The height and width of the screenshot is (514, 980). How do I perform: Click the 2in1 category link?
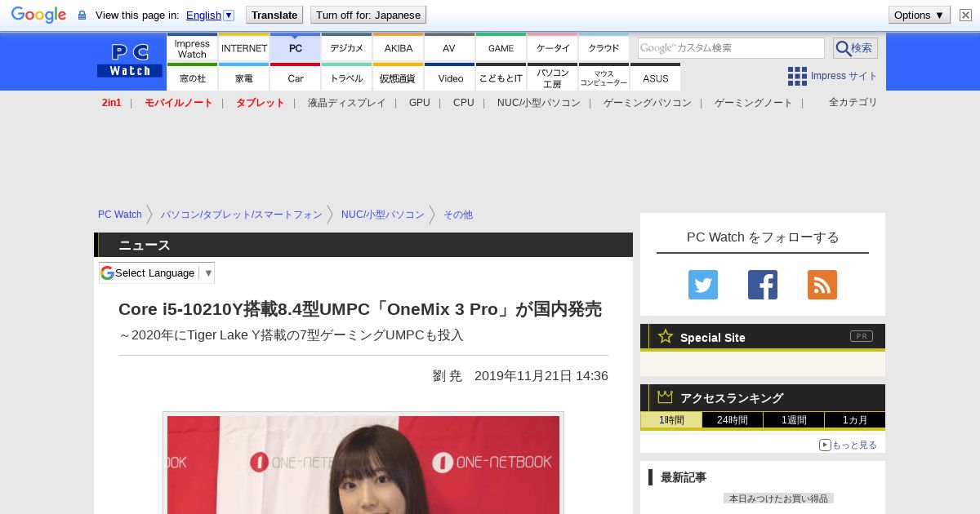coord(112,103)
